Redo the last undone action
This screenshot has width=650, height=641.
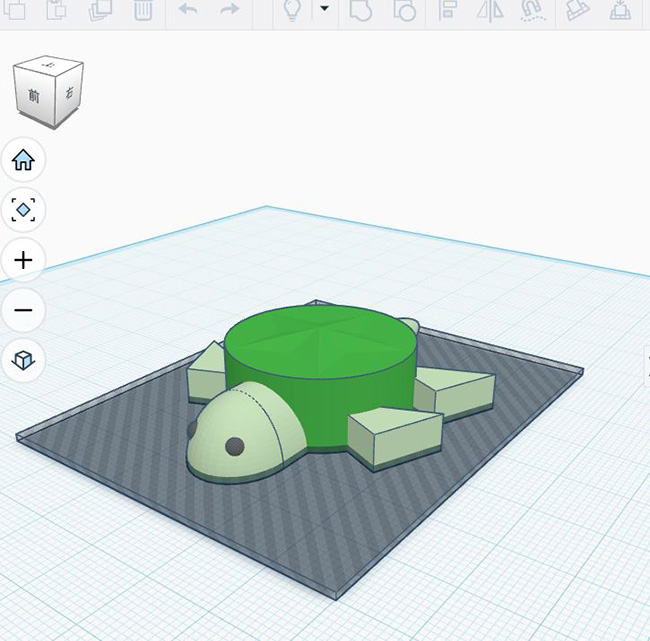230,9
